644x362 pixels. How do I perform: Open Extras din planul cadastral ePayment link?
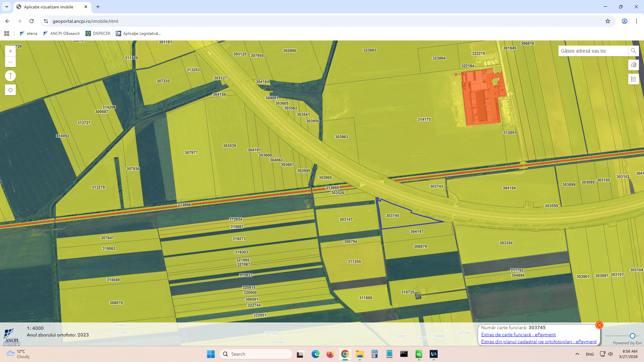539,342
